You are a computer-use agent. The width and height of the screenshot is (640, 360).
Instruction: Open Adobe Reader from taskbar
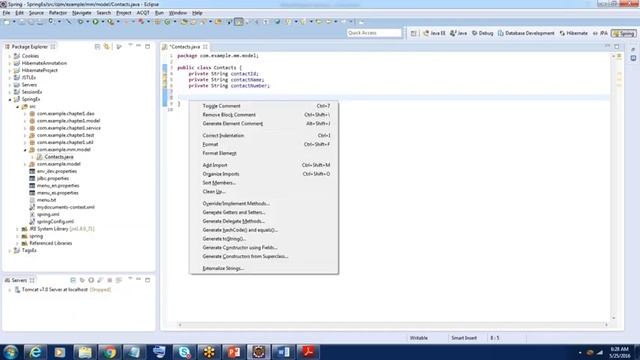(308, 352)
